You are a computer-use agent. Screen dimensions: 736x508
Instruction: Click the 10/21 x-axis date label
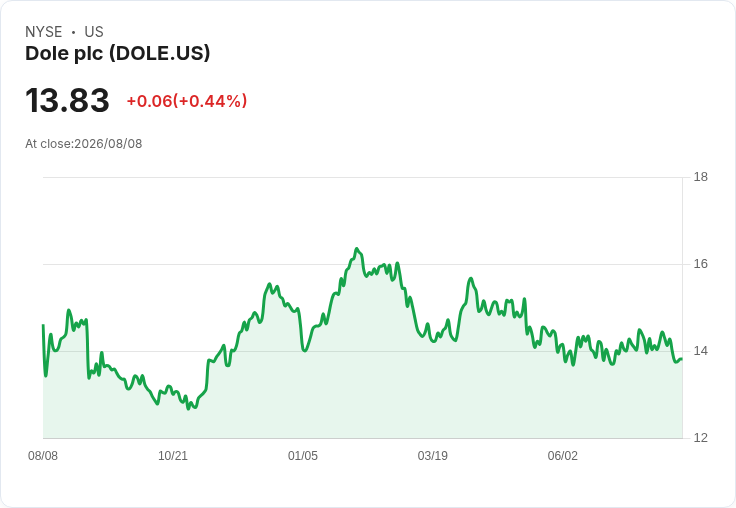(x=173, y=456)
